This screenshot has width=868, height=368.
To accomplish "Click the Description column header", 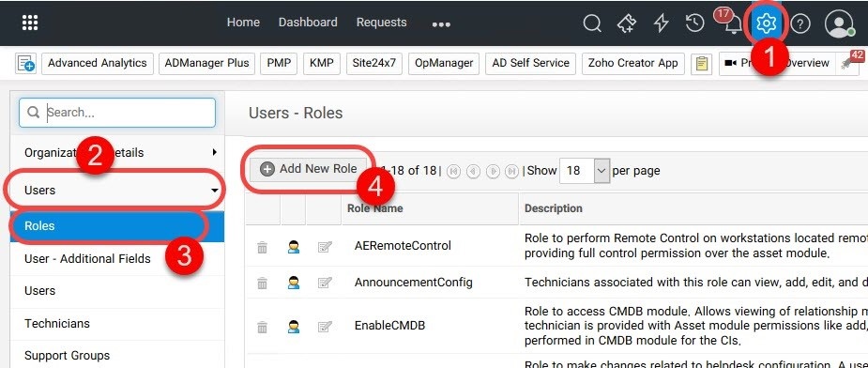I will [554, 208].
